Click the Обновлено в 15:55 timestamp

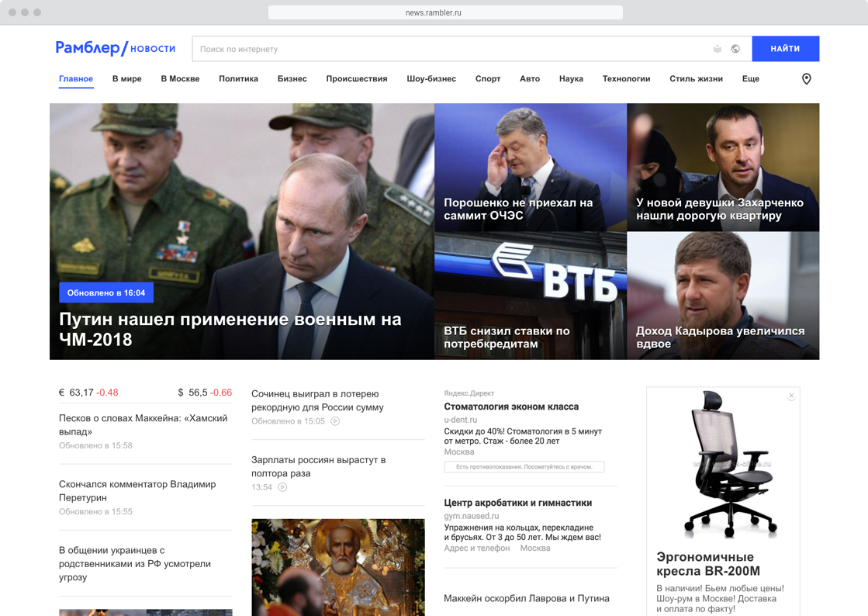click(x=95, y=511)
